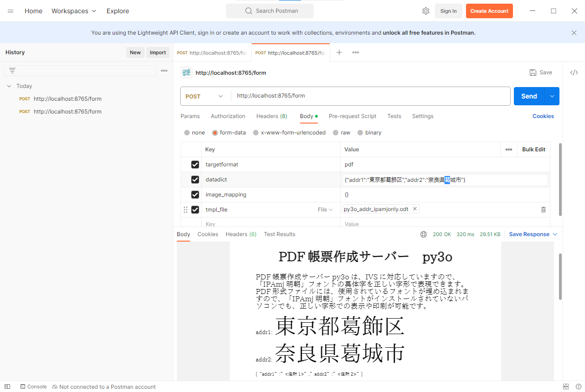585x392 pixels.
Task: Open the hamburger menu icon
Action: 10,11
